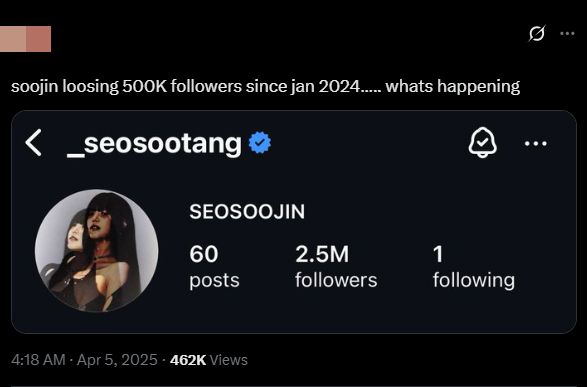Select the 60 posts counter
The image size is (587, 387).
214,266
